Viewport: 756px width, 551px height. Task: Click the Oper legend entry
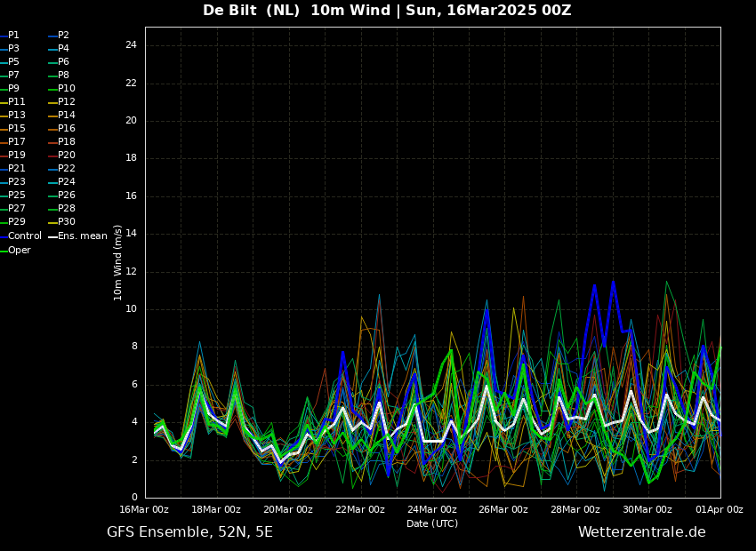coord(20,251)
